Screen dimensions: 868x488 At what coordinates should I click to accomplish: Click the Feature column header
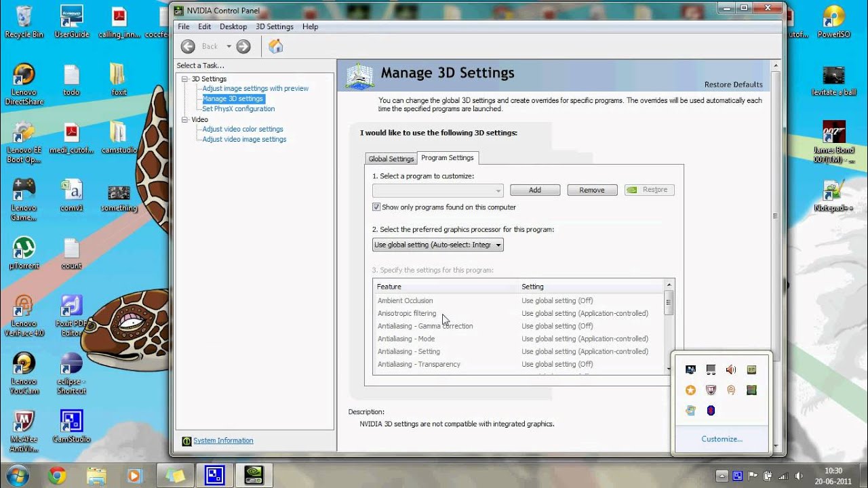click(x=445, y=286)
